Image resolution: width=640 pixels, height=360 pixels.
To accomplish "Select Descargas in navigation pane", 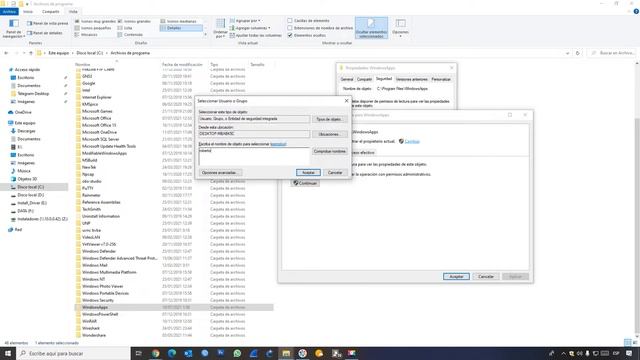I will click(x=26, y=131).
